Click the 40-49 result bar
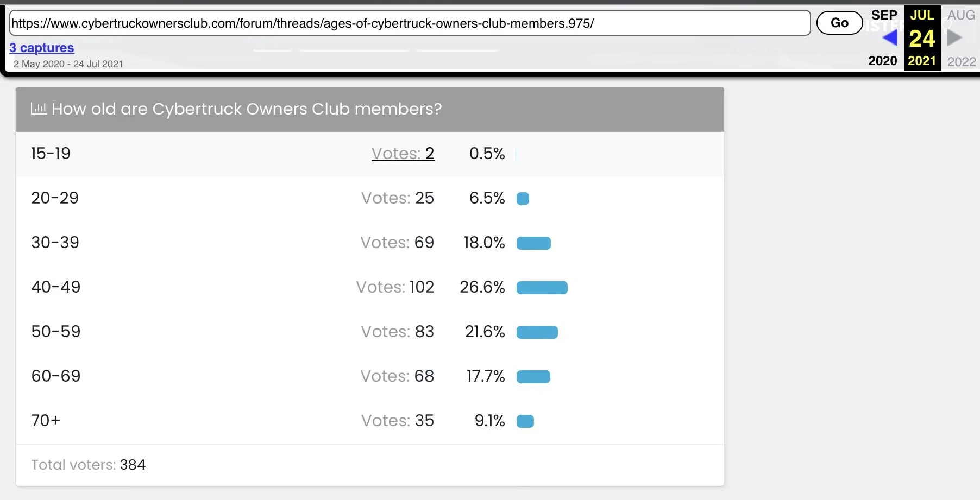980x500 pixels. click(x=542, y=288)
